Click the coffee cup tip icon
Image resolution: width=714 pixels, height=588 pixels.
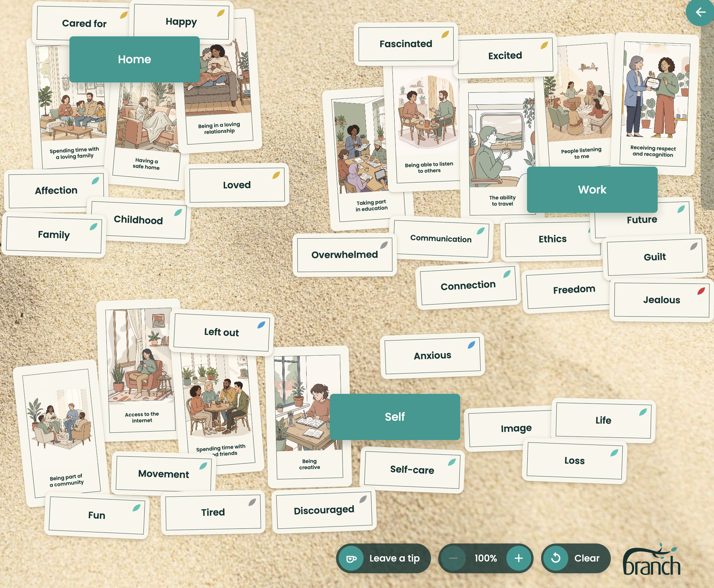pos(351,558)
